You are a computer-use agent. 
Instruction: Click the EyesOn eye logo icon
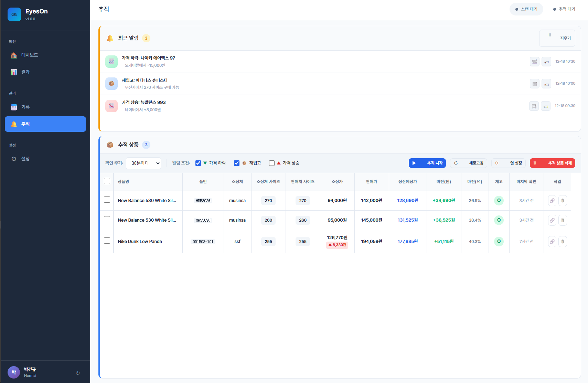click(x=14, y=14)
